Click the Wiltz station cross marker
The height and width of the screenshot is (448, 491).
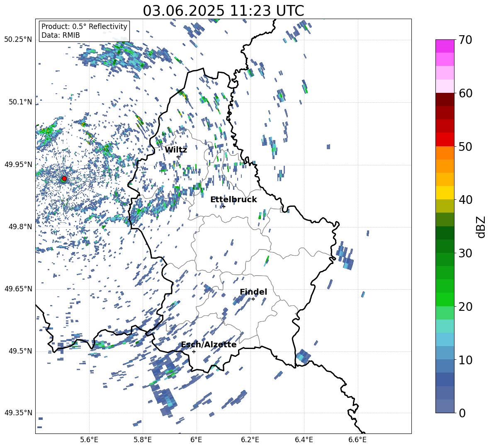(x=178, y=157)
